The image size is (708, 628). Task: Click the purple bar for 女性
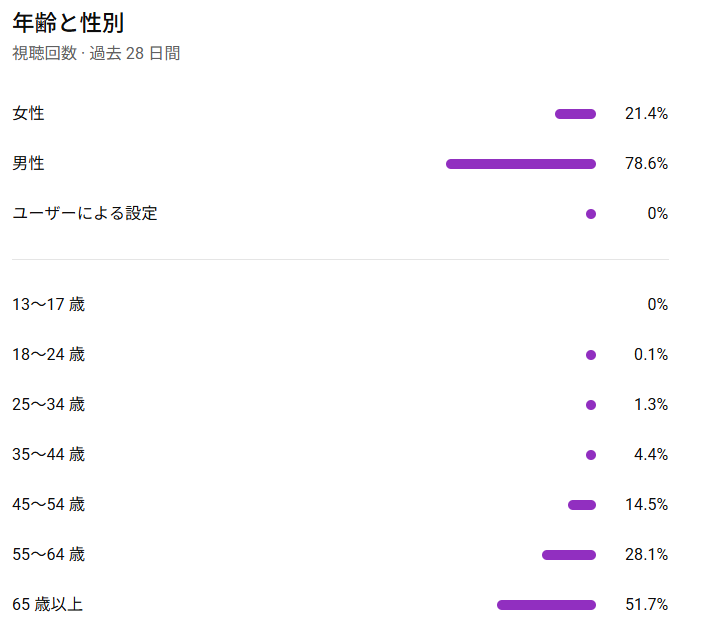[x=575, y=114]
